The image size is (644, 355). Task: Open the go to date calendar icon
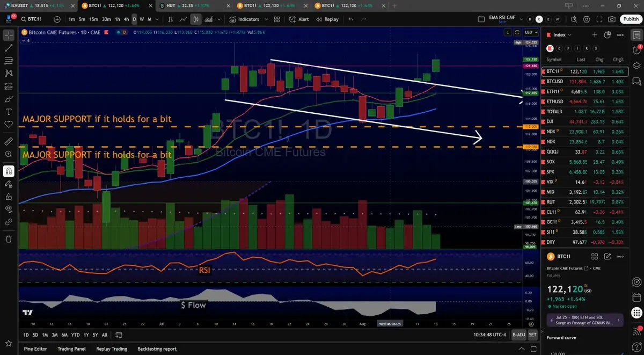[x=118, y=335]
